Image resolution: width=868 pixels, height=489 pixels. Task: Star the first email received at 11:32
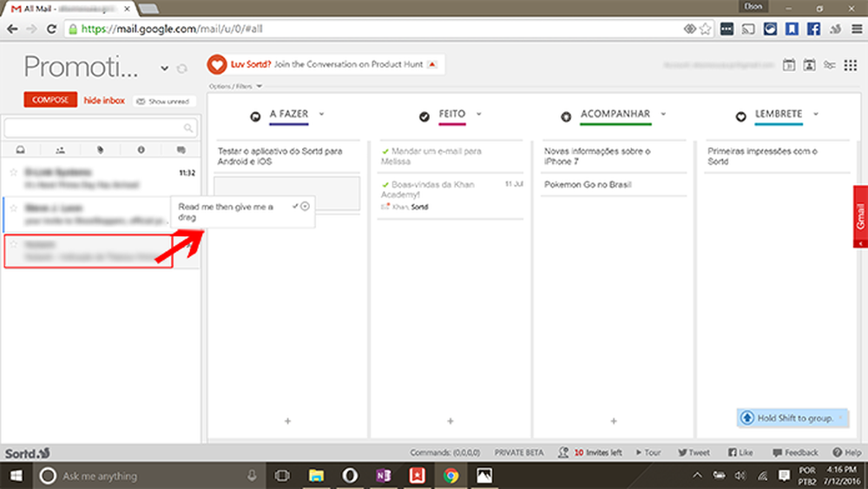14,172
